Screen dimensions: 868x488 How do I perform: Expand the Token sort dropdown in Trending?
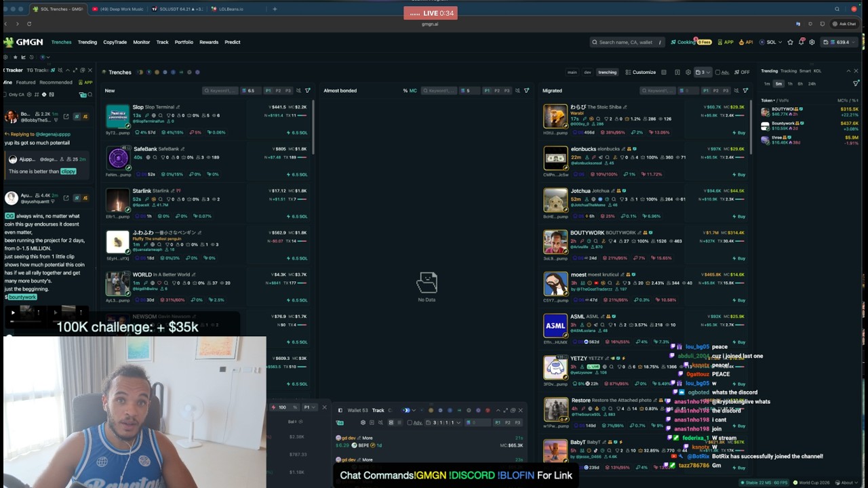tap(769, 100)
